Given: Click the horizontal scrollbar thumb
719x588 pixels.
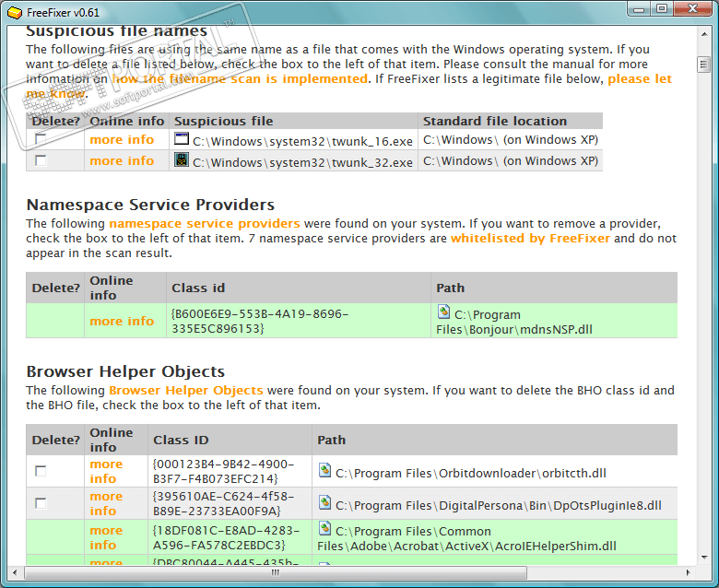Looking at the screenshot, I should (x=276, y=572).
